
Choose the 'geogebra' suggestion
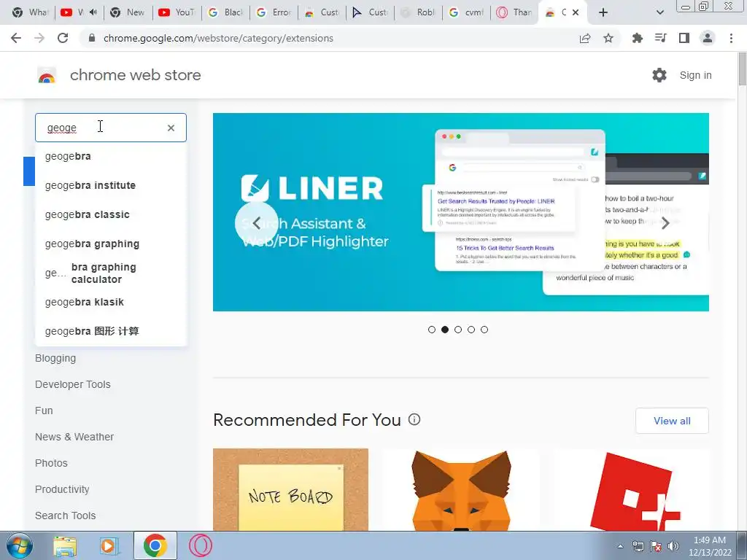(x=111, y=156)
